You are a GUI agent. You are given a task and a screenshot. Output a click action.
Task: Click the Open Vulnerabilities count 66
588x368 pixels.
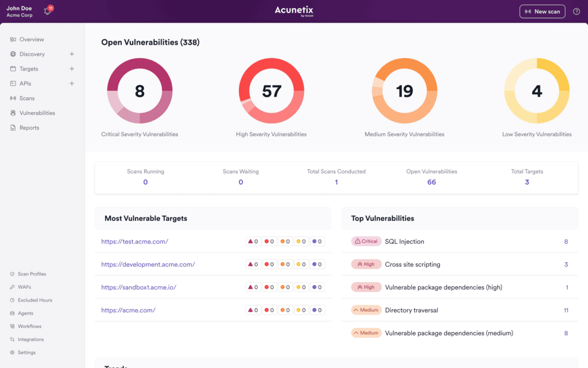432,182
